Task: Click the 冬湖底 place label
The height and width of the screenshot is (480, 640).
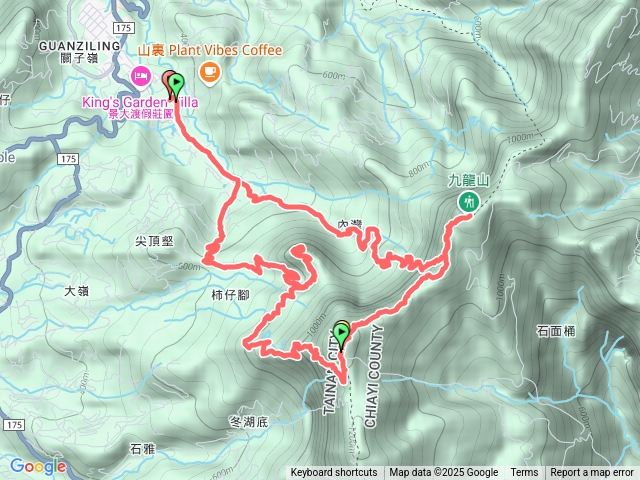Action: pos(249,422)
